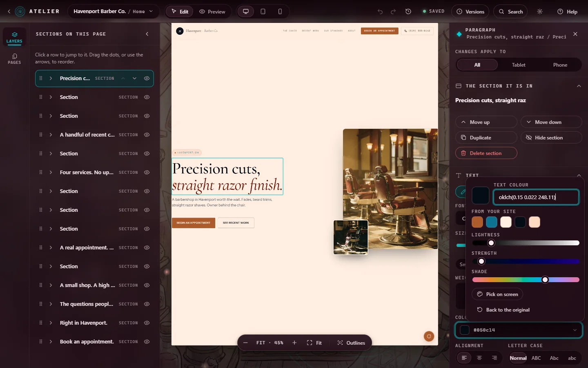This screenshot has height=368, width=588.
Task: Move Precision cuts section down arrow
Action: [134, 79]
